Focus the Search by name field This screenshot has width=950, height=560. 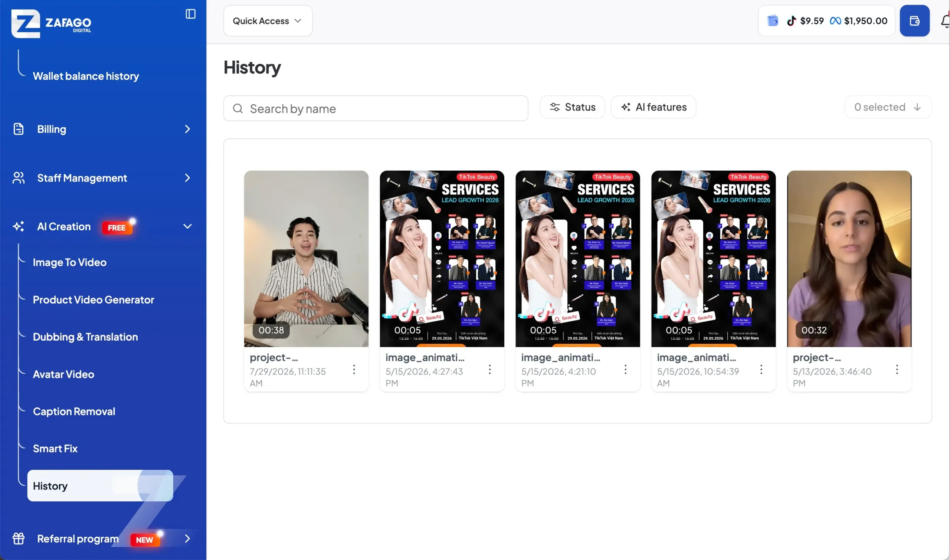point(376,109)
